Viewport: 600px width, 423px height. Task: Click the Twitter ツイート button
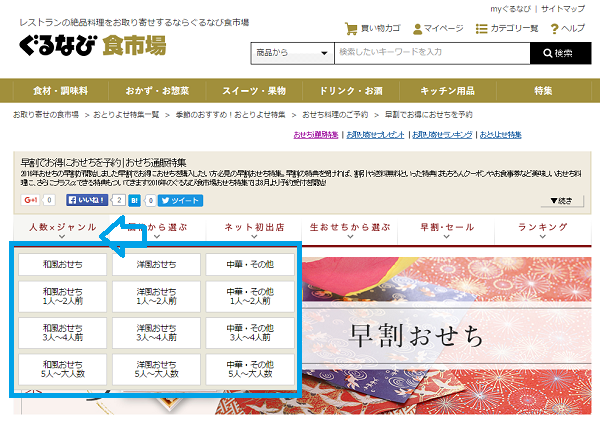point(181,200)
